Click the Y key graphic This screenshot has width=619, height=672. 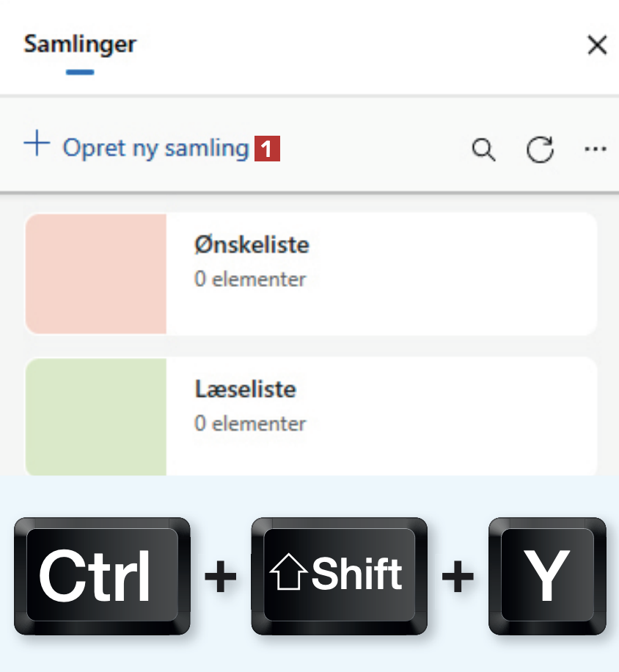pyautogui.click(x=547, y=576)
